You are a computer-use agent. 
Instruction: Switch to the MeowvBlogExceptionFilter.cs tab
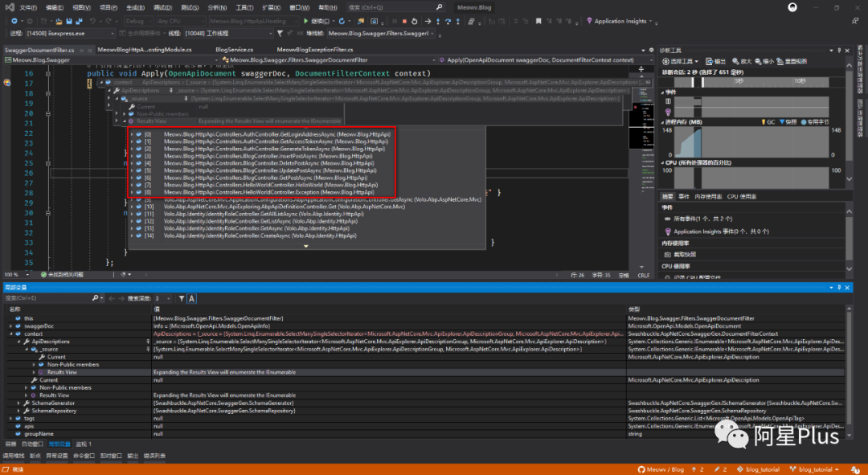click(x=314, y=50)
